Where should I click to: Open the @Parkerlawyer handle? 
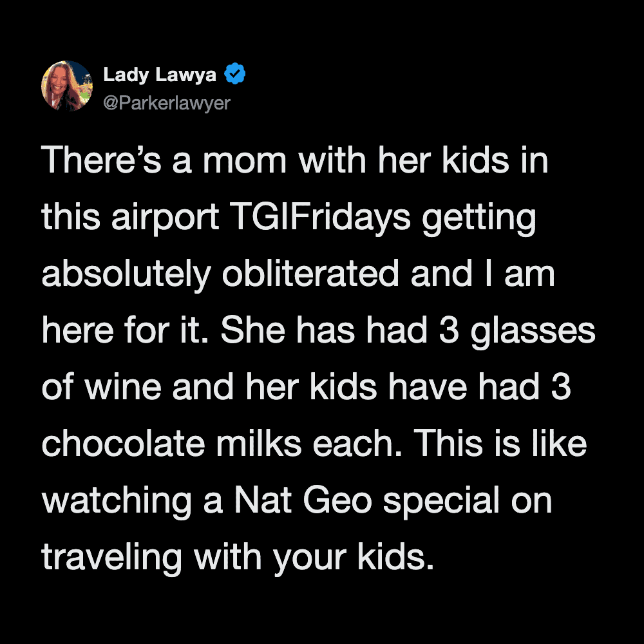pyautogui.click(x=166, y=102)
